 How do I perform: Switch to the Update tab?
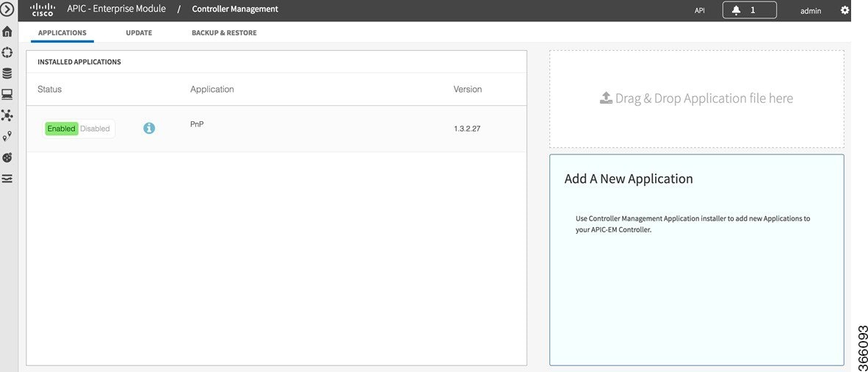click(139, 32)
